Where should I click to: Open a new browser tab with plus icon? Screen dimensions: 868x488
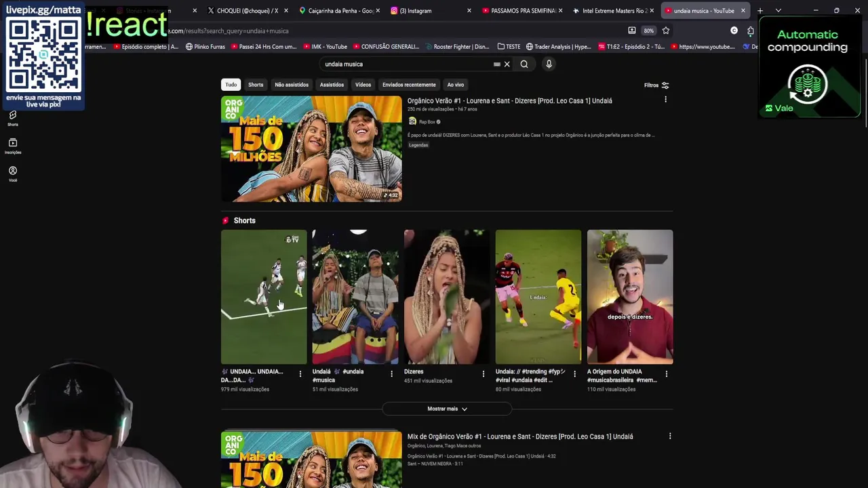(x=760, y=11)
